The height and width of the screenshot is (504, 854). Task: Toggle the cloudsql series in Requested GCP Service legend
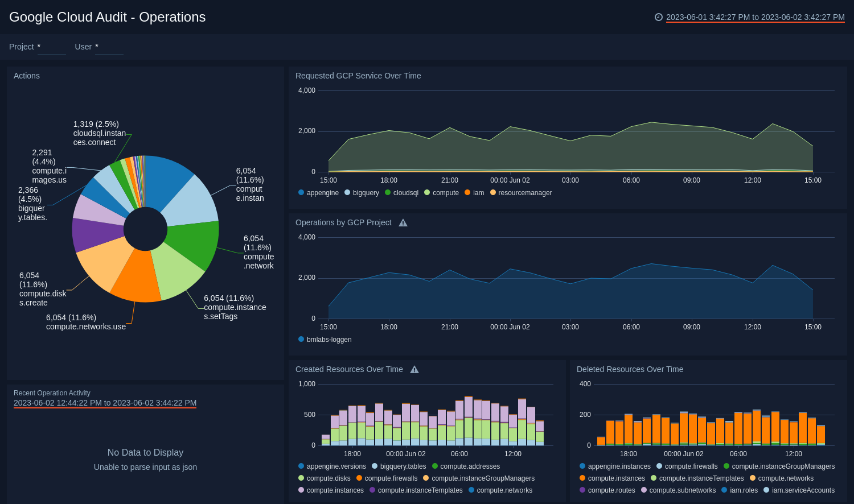point(387,193)
